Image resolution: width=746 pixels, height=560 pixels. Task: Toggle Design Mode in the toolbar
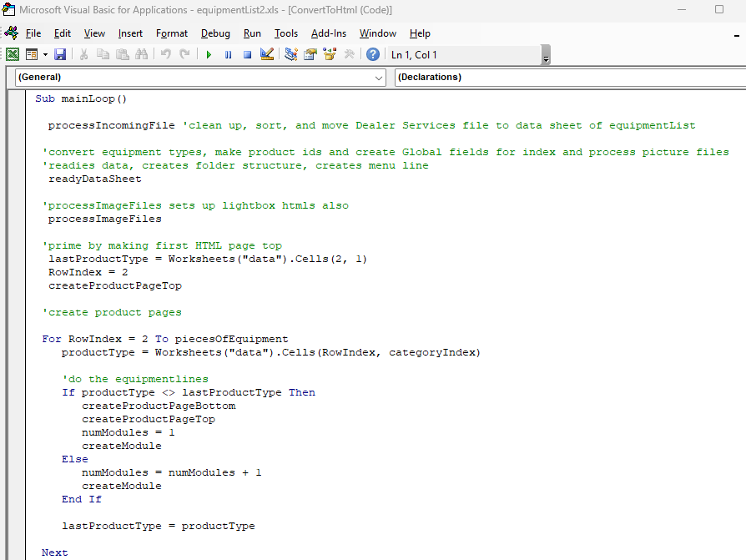pyautogui.click(x=267, y=54)
